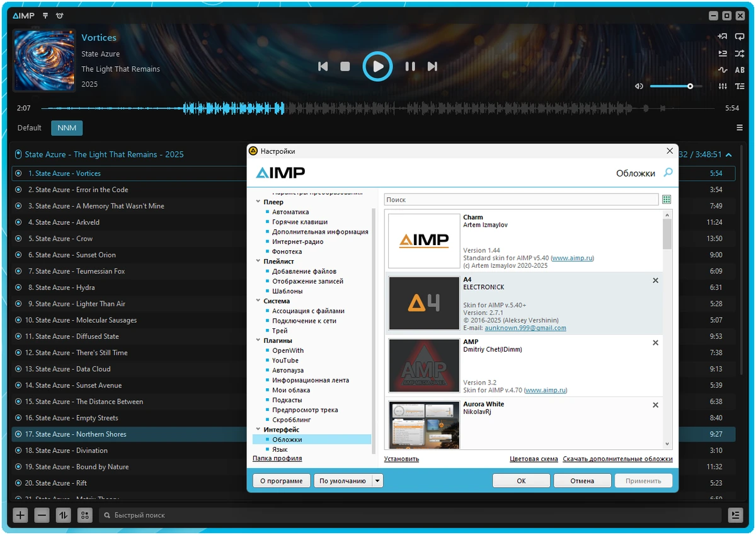This screenshot has height=535, width=756.
Task: Skip to the previous track
Action: point(323,66)
